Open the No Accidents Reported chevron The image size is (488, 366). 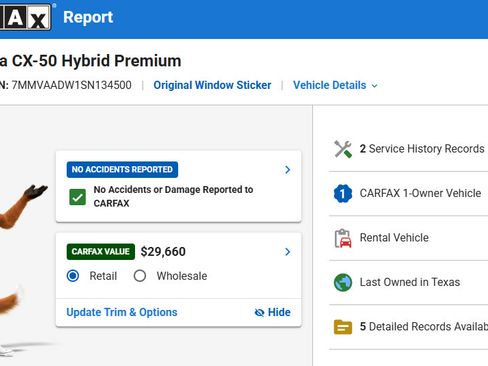click(x=288, y=170)
